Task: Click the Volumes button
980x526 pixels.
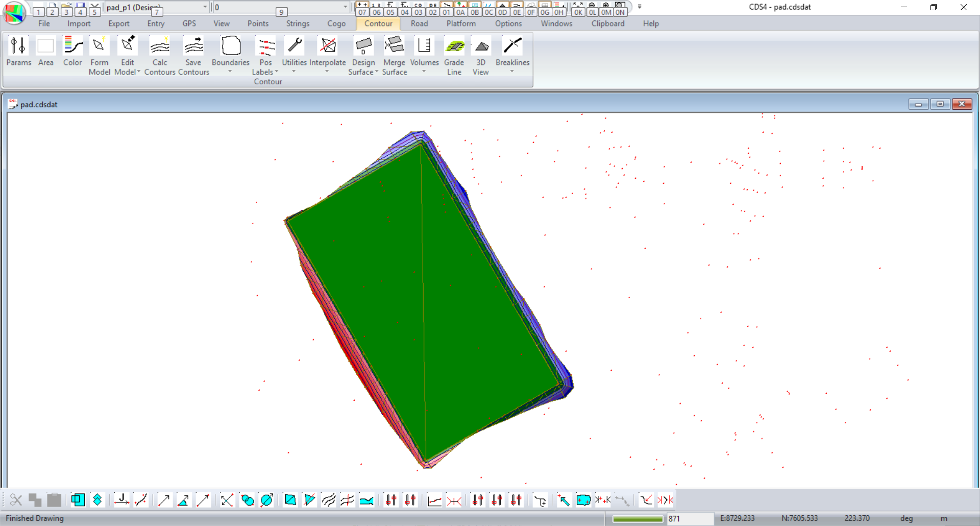Action: point(424,52)
